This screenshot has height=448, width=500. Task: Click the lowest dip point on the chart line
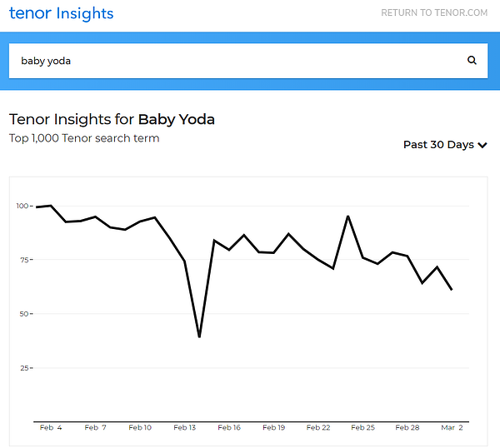coord(199,337)
